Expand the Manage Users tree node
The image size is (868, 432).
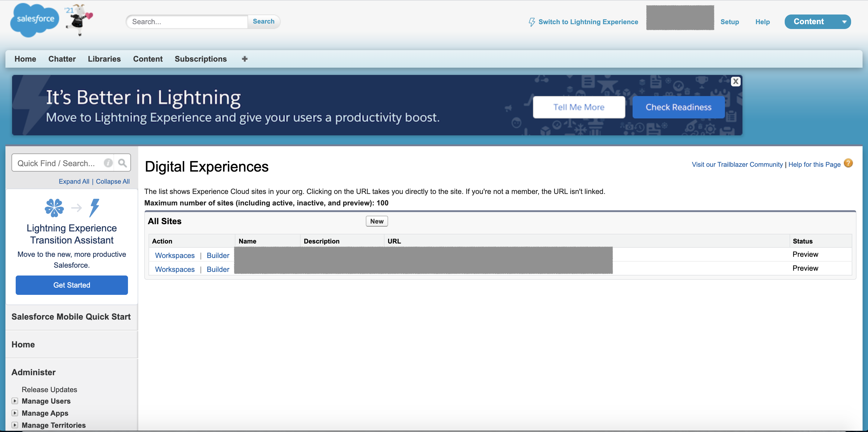tap(15, 401)
